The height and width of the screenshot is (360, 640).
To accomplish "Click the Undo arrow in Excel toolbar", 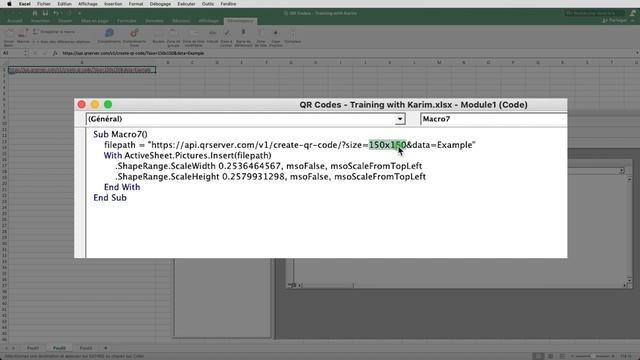I will (56, 13).
